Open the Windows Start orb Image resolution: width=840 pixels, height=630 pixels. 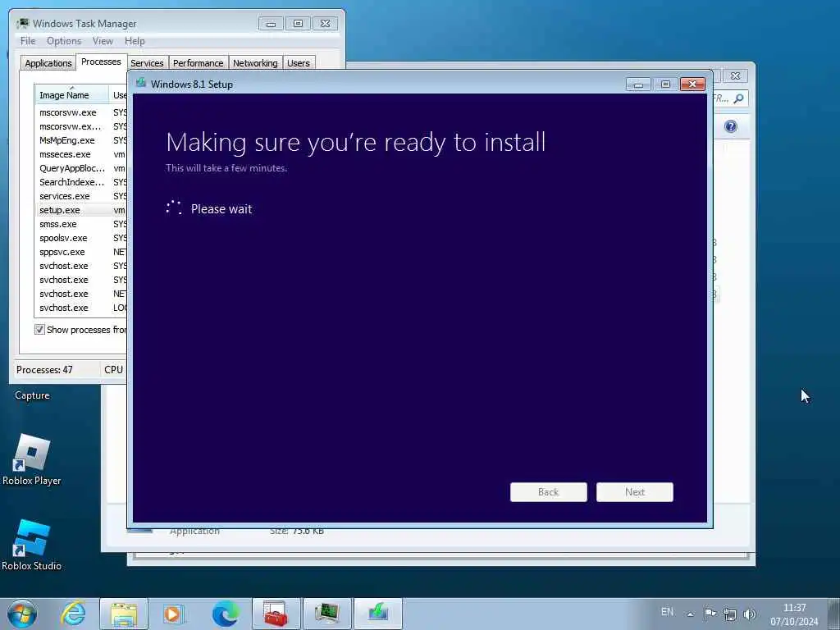(22, 614)
